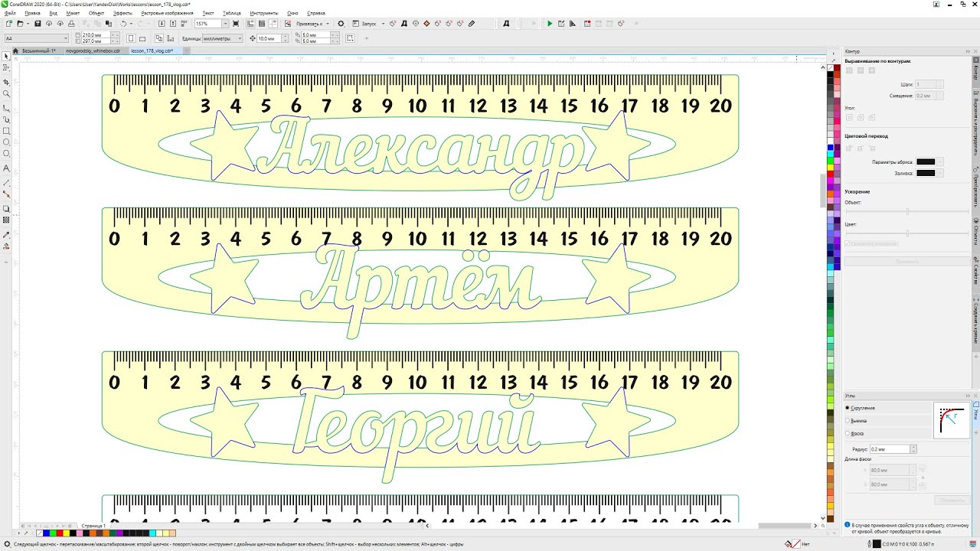
Task: Collapse the Углы docker with double arrows
Action: (967, 395)
